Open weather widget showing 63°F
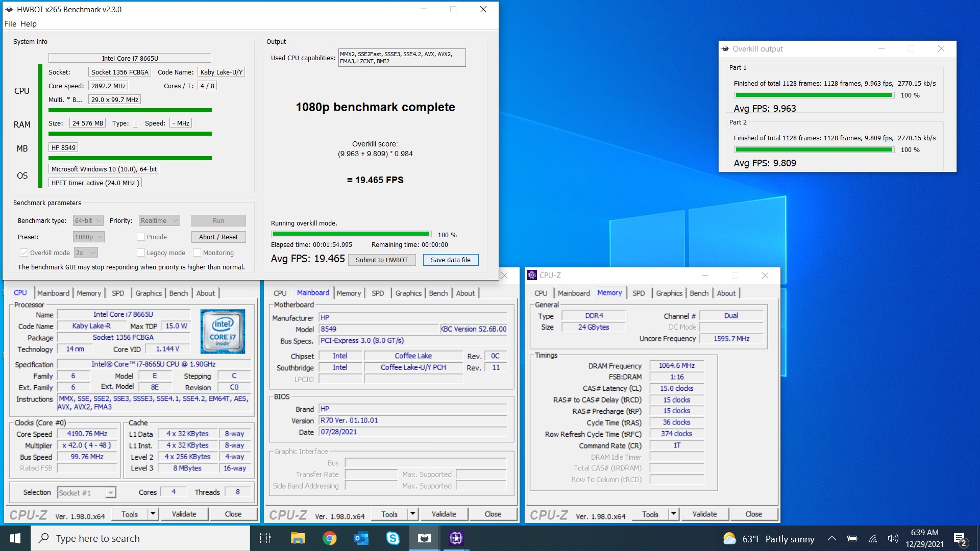This screenshot has height=551, width=980. pos(769,539)
